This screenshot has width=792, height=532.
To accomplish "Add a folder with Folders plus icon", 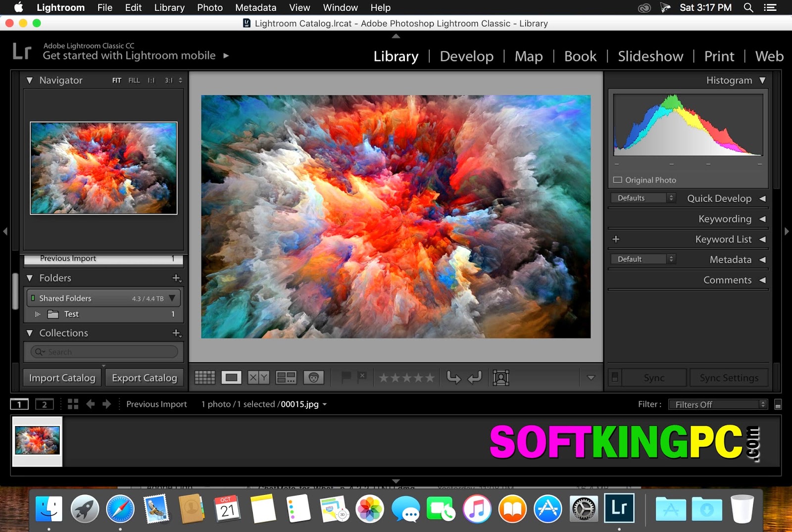I will [177, 278].
